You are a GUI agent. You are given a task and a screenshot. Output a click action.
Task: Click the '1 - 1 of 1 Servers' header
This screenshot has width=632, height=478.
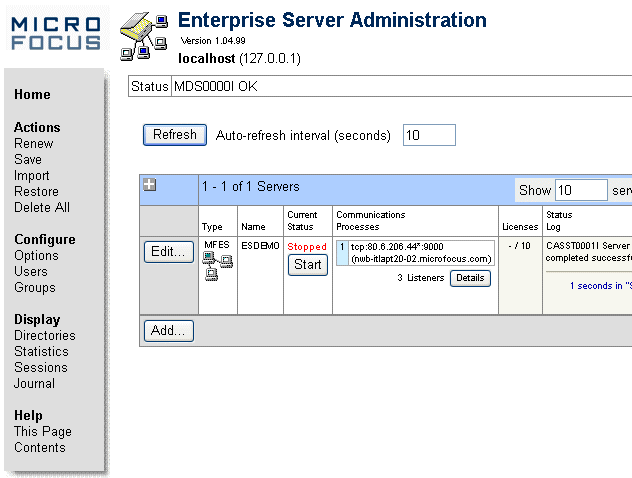[x=251, y=186]
